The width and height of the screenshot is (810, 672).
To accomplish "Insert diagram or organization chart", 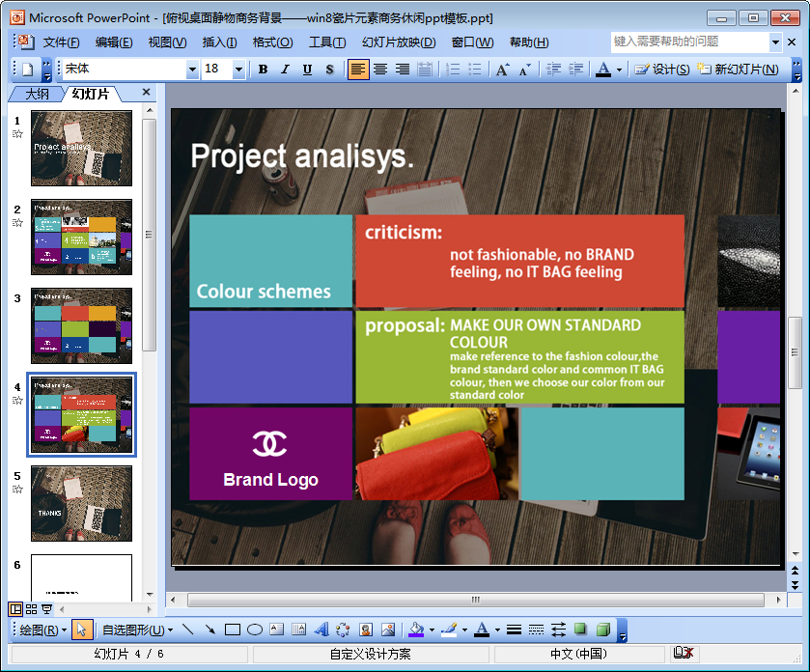I will pyautogui.click(x=343, y=630).
